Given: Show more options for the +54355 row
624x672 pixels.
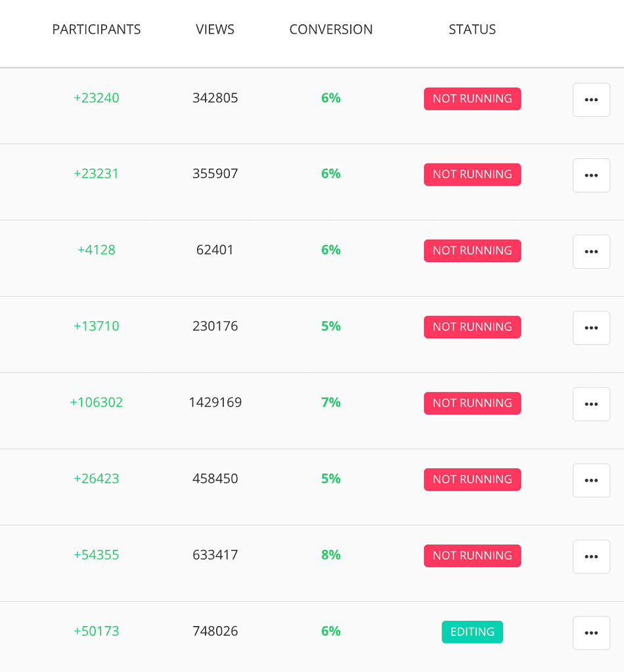Looking at the screenshot, I should click(591, 556).
